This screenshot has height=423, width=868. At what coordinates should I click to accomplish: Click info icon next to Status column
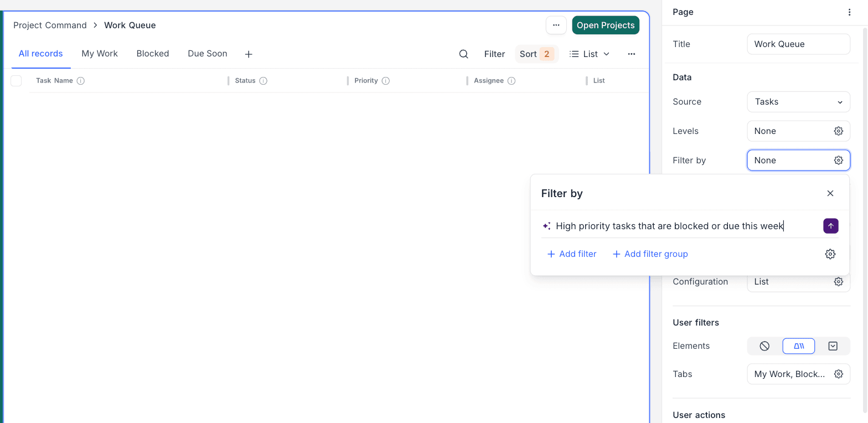pos(263,81)
